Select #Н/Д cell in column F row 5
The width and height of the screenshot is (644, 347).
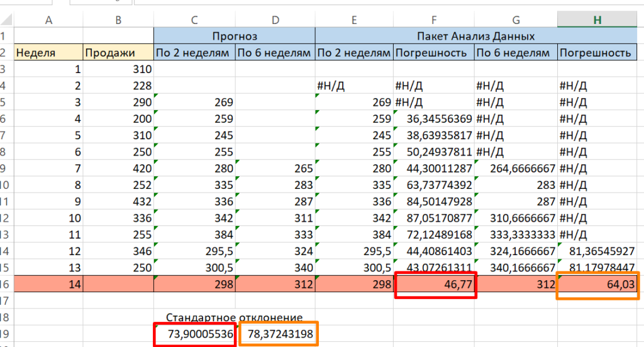pyautogui.click(x=434, y=102)
